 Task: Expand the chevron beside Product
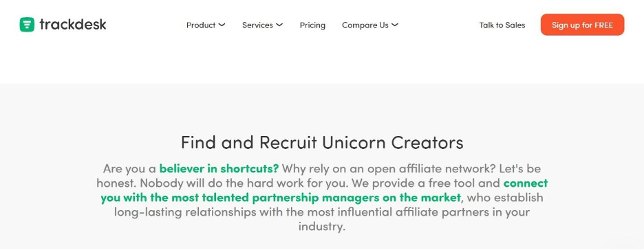point(222,25)
